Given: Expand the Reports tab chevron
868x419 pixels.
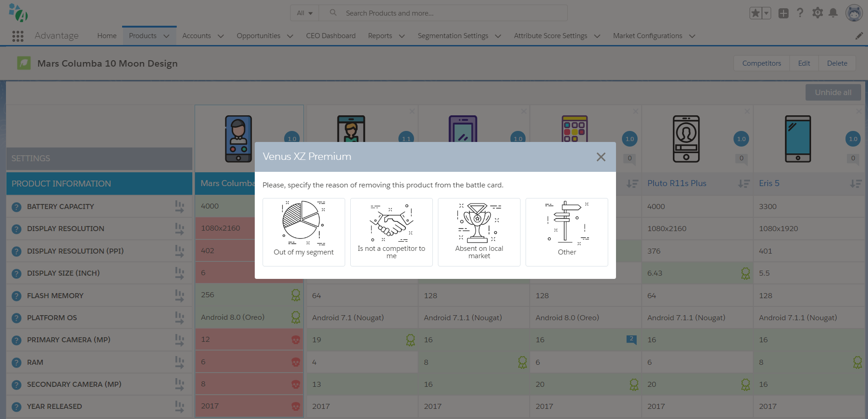Looking at the screenshot, I should (x=402, y=36).
